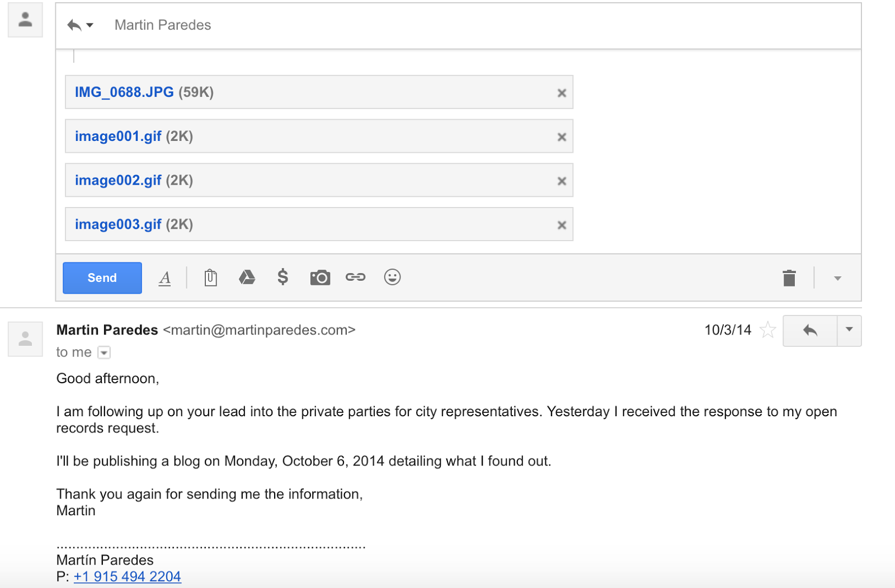Open text formatting options
The height and width of the screenshot is (588, 895).
(164, 278)
